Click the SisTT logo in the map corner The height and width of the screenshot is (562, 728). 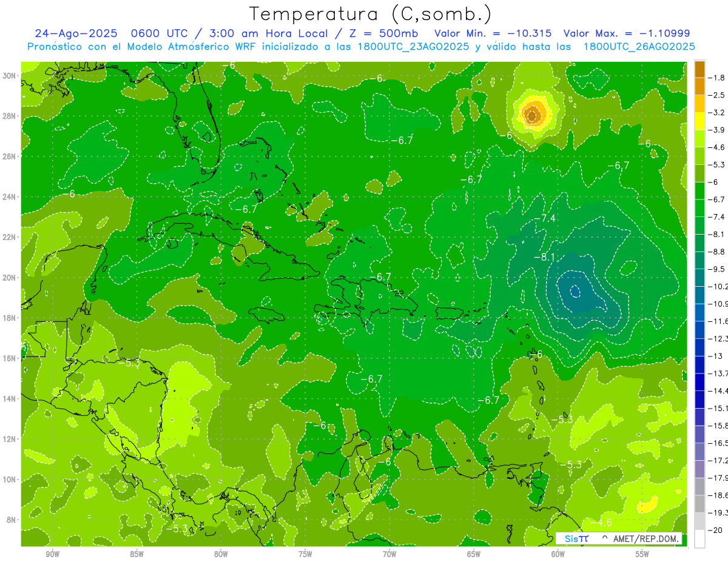[576, 538]
